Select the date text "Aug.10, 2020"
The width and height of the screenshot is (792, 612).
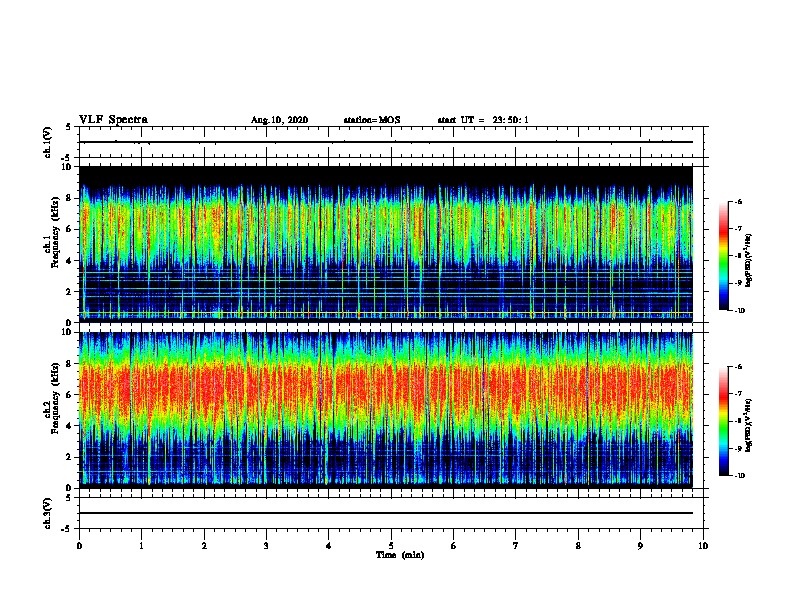tap(279, 120)
